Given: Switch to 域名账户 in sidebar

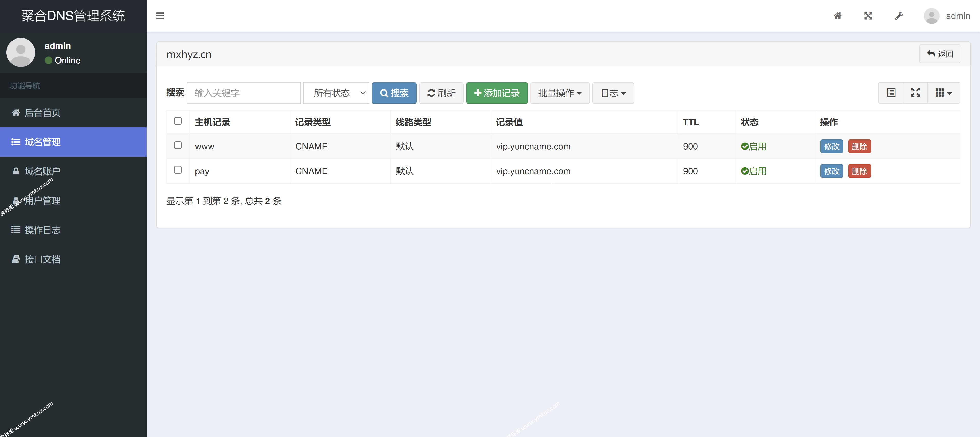Looking at the screenshot, I should [x=42, y=171].
